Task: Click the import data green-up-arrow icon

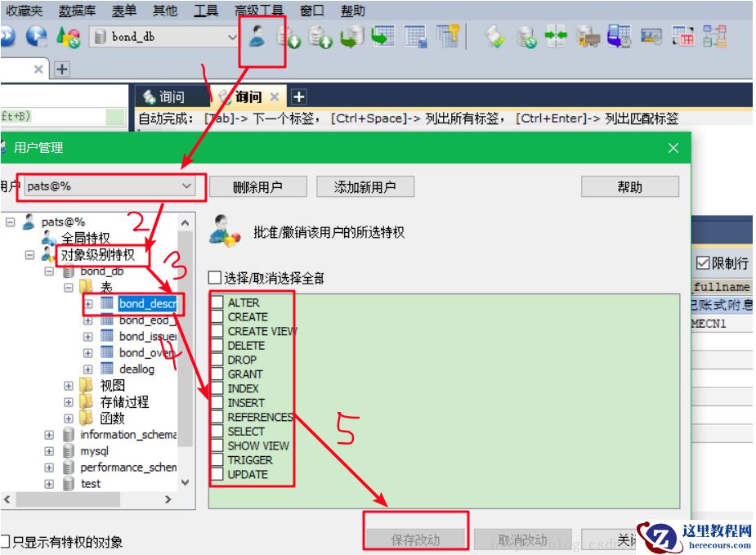Action: 319,38
